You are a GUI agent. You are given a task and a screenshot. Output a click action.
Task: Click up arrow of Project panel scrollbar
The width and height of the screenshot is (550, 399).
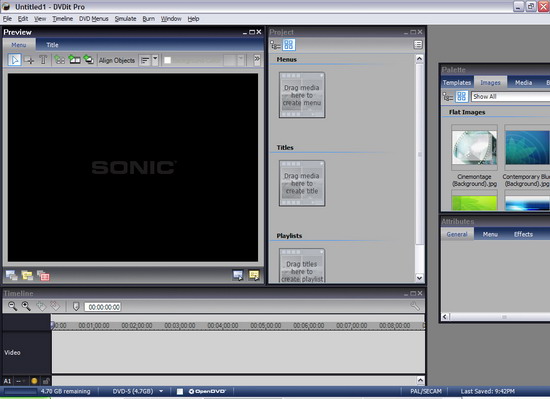[x=420, y=59]
